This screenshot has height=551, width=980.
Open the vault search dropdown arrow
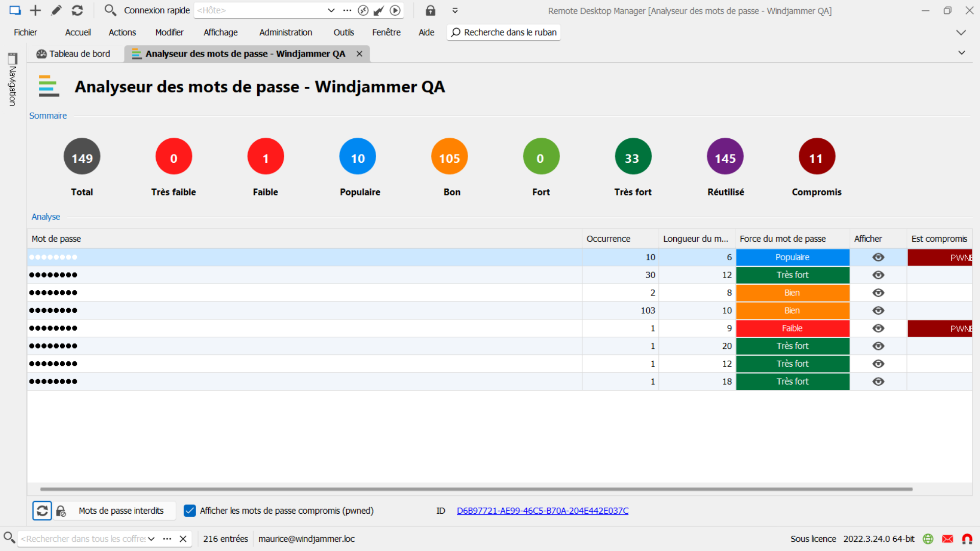151,539
